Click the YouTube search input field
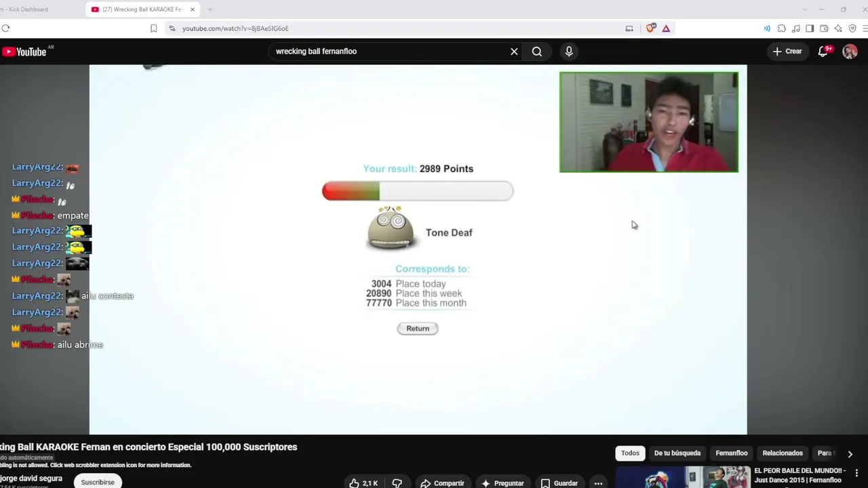Screen dimensions: 868x488 (390, 52)
